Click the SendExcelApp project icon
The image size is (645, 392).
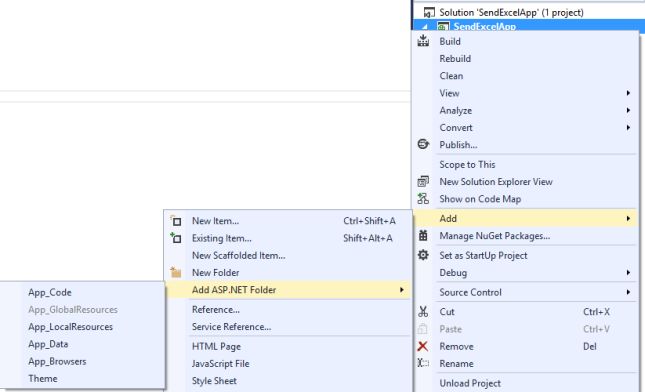tap(443, 27)
